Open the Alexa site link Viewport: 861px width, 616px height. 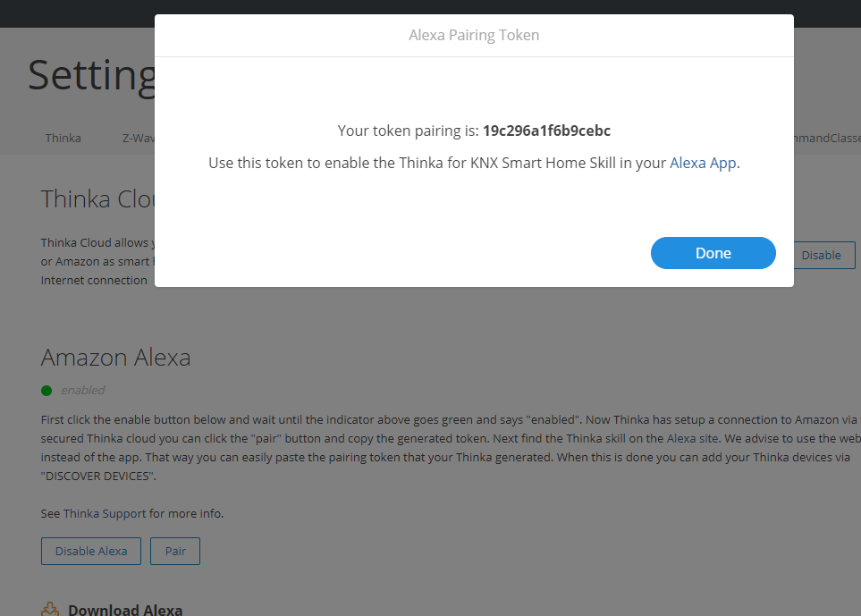[692, 439]
